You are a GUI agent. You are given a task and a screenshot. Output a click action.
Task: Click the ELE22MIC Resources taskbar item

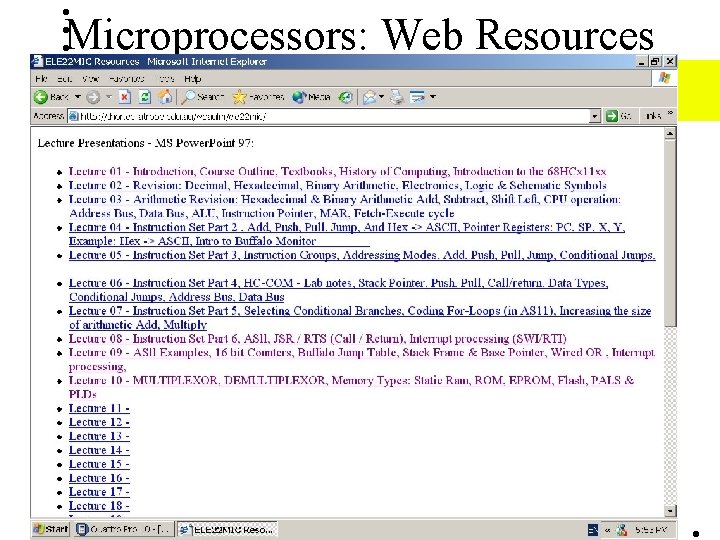point(227,529)
